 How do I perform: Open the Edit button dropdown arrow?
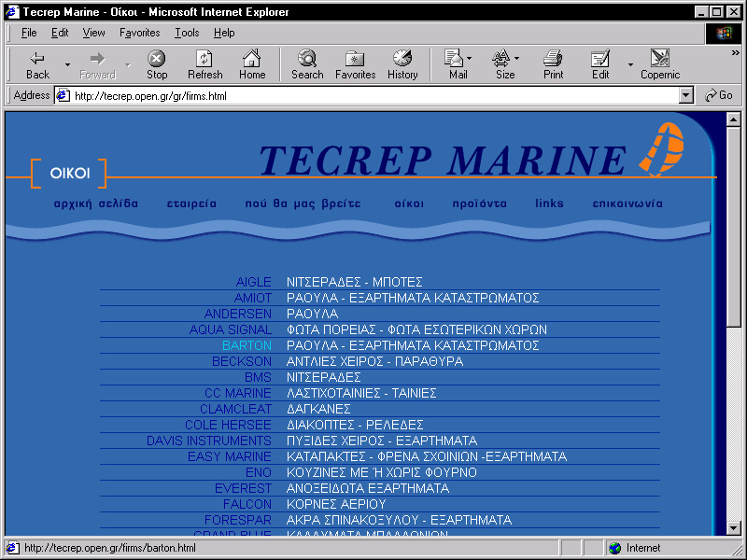pos(630,64)
